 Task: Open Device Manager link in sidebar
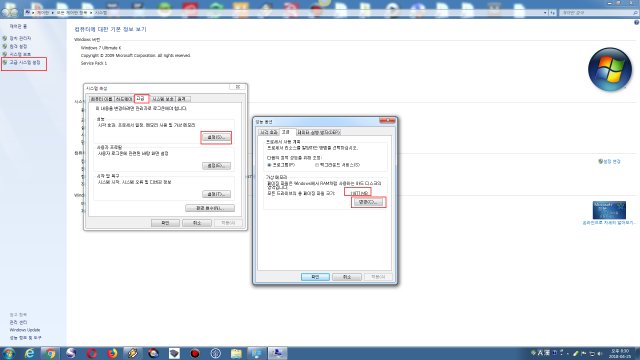pyautogui.click(x=20, y=38)
